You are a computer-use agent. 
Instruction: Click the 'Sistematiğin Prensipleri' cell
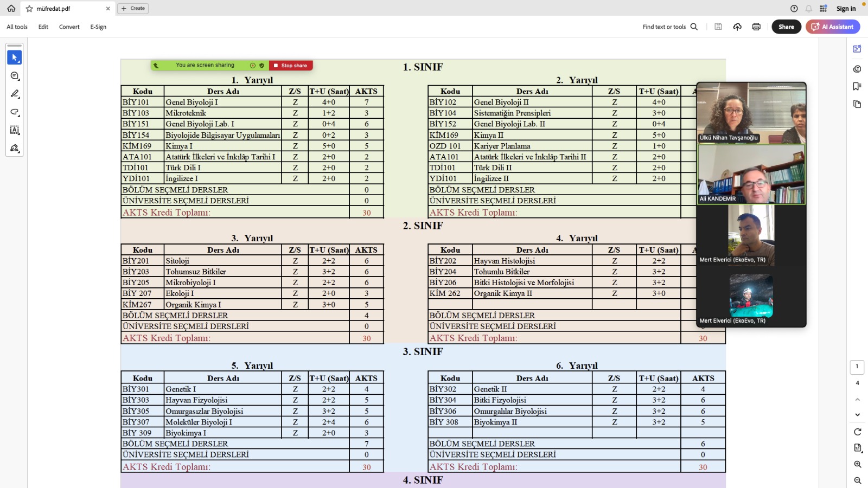(532, 113)
